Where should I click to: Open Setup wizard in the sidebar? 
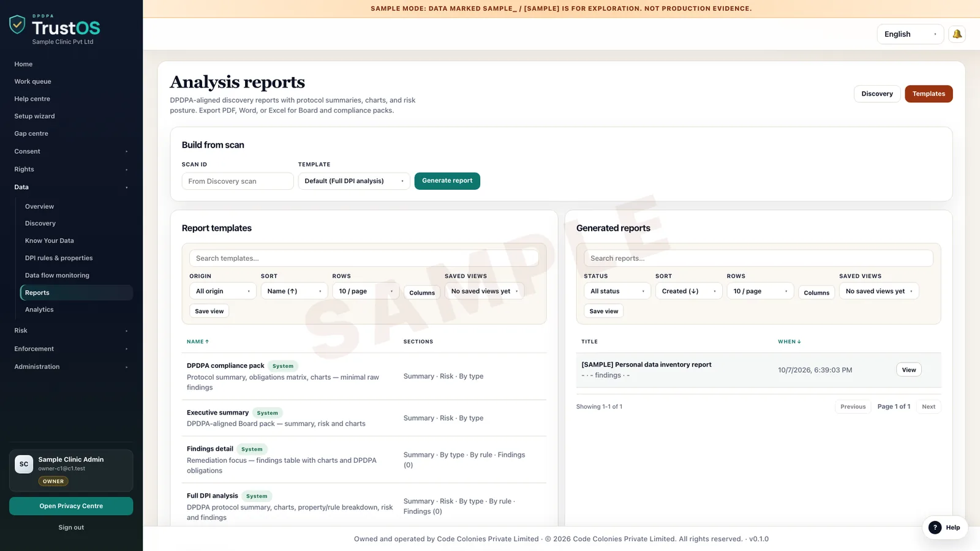pos(71,116)
